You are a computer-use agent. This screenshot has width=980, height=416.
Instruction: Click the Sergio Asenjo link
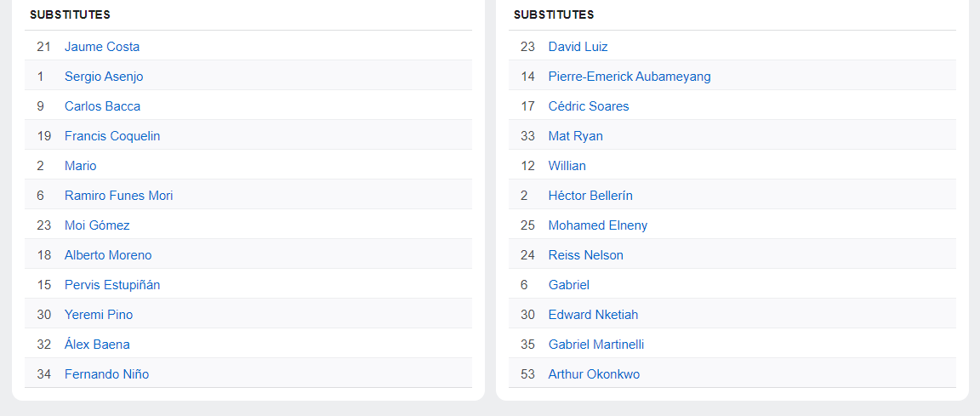coord(104,77)
